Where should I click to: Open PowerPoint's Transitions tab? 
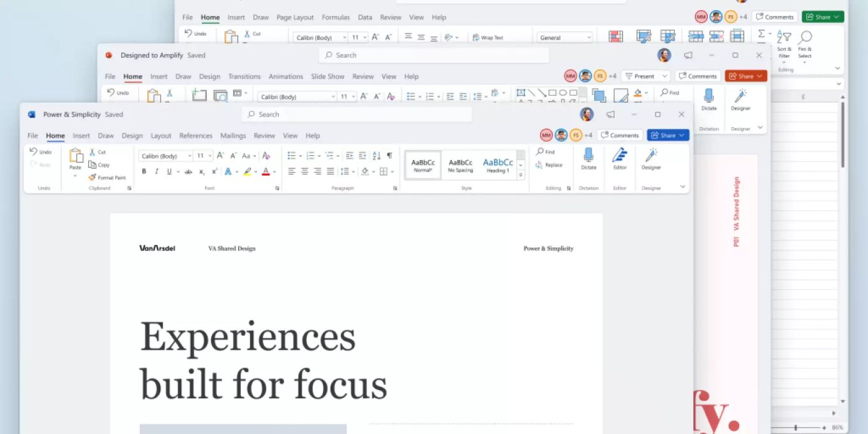point(244,76)
